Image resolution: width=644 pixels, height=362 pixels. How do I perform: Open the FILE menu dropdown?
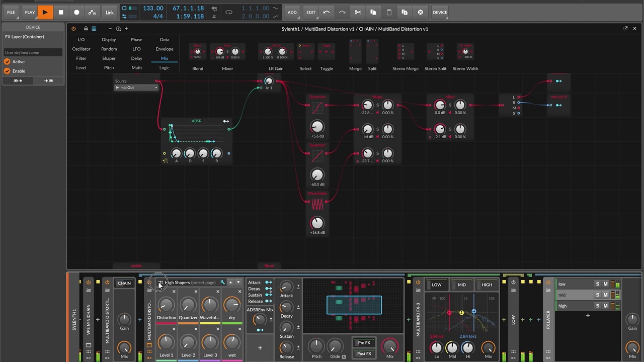(11, 12)
